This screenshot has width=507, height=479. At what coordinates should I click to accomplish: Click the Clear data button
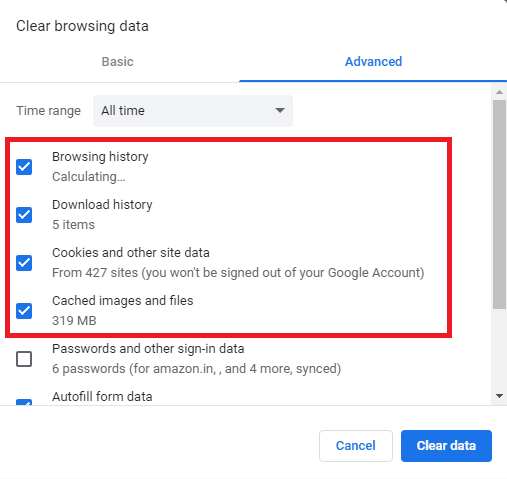[446, 446]
